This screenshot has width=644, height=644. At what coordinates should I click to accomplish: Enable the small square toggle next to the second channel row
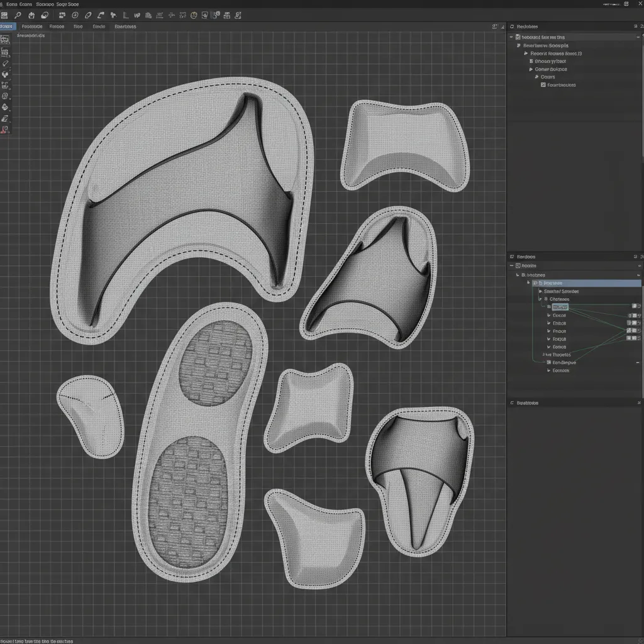(x=631, y=316)
